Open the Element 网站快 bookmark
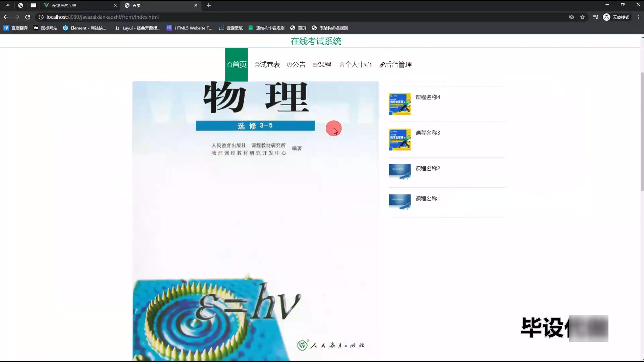The image size is (644, 362). coord(85,28)
